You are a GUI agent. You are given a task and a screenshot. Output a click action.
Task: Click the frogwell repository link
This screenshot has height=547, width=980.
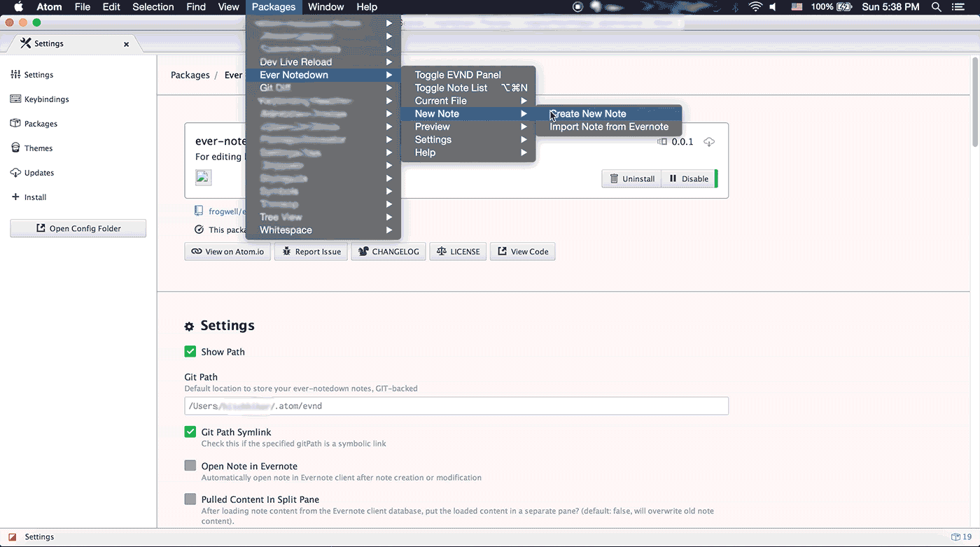click(227, 211)
